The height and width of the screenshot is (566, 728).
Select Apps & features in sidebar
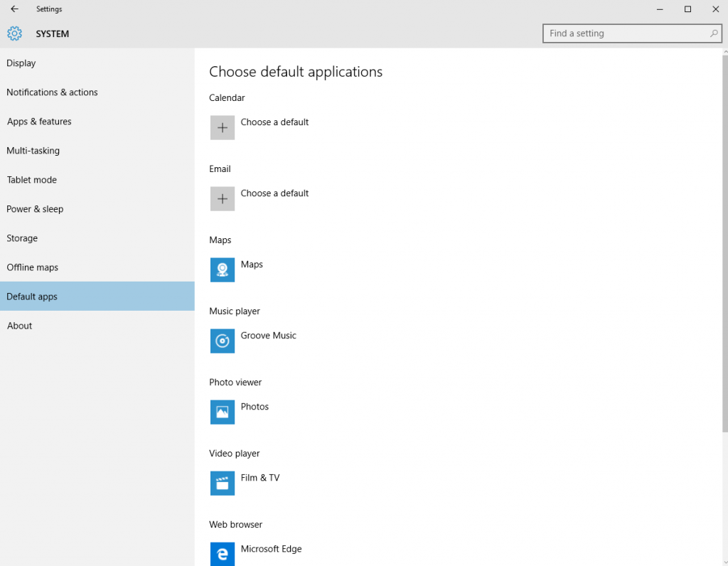coord(97,122)
